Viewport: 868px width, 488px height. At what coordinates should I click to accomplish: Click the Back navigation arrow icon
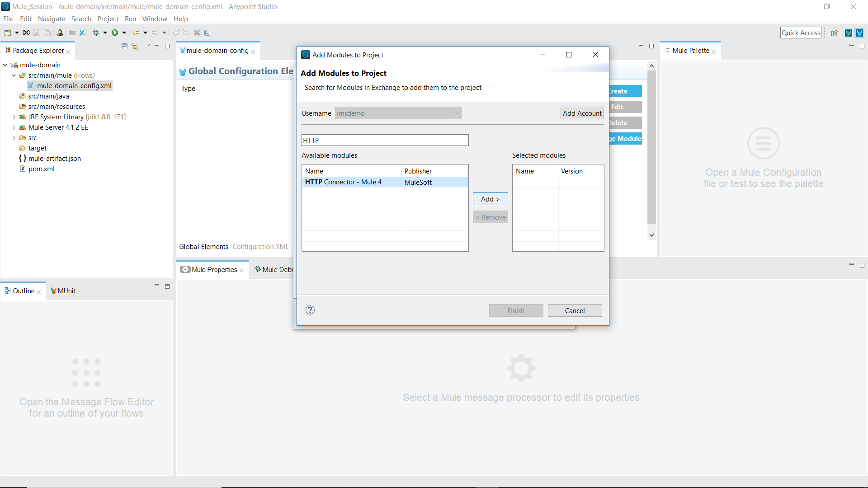pos(136,33)
